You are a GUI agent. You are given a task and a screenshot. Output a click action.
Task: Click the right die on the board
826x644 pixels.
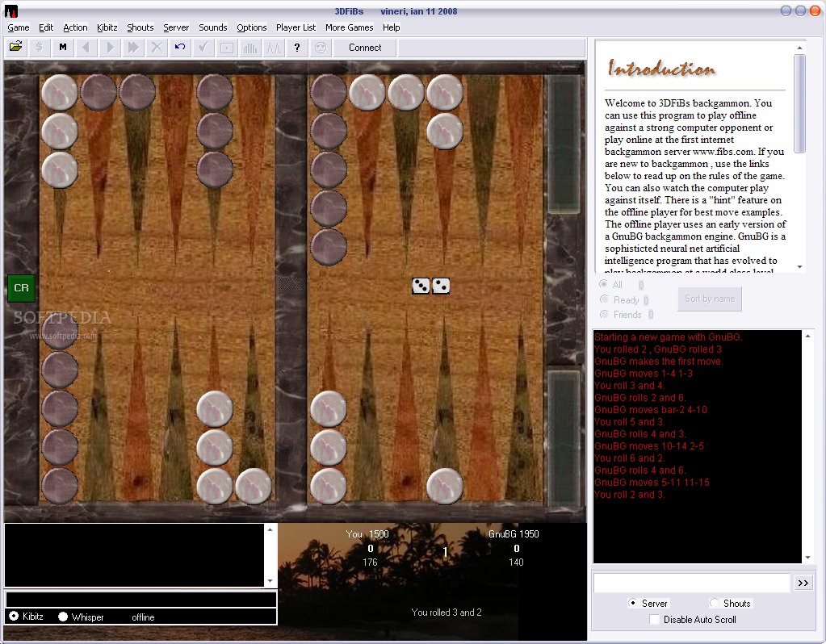[x=441, y=286]
